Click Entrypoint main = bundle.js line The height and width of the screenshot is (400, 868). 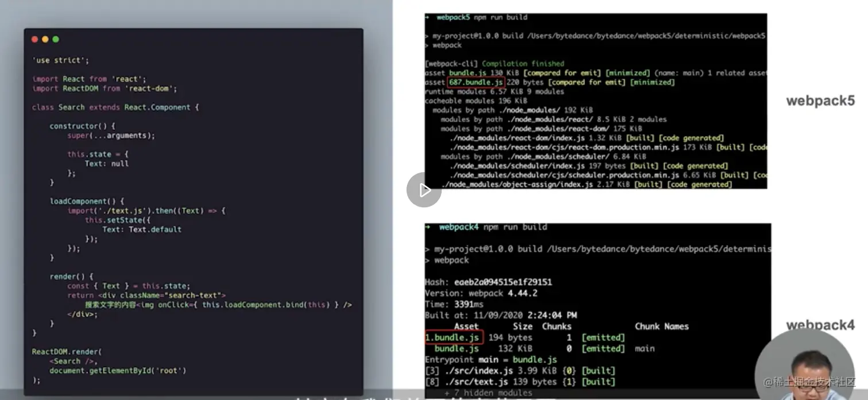point(491,359)
